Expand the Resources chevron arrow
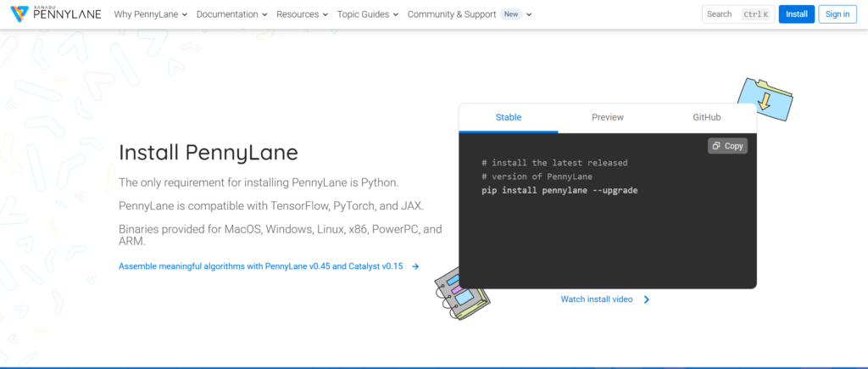 click(325, 15)
